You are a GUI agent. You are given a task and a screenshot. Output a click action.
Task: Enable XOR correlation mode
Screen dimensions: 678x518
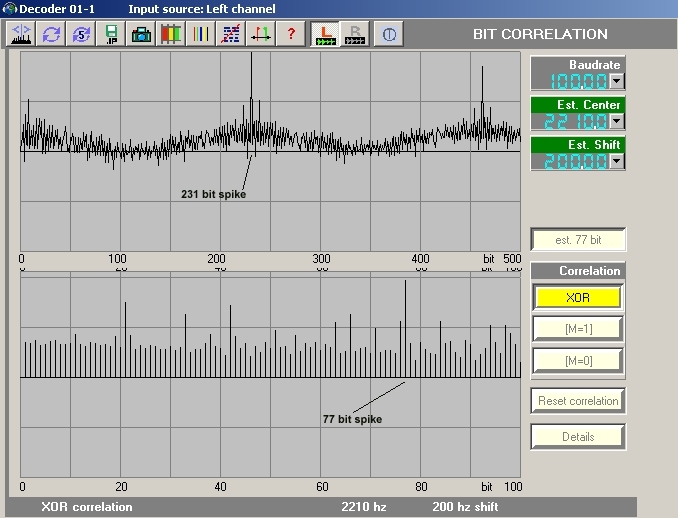point(577,298)
